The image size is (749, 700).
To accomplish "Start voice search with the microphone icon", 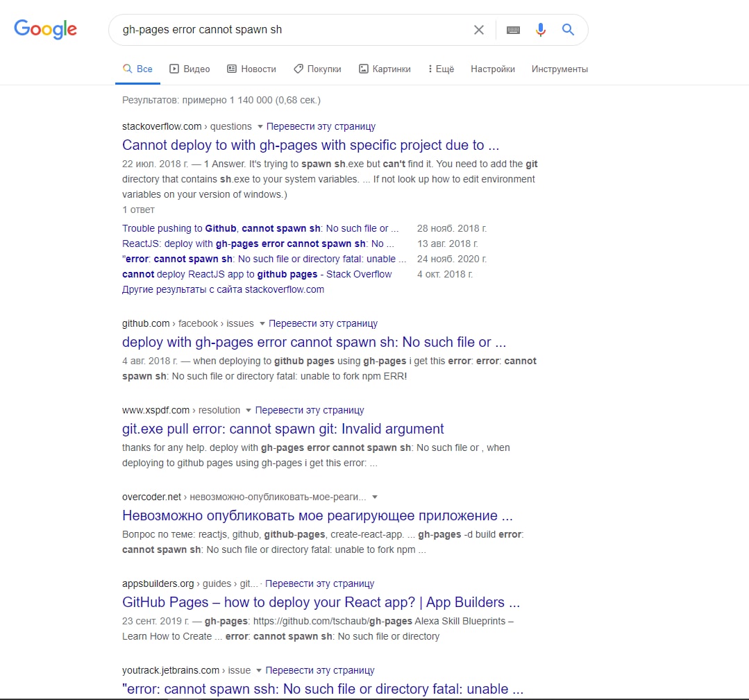I will 540,30.
